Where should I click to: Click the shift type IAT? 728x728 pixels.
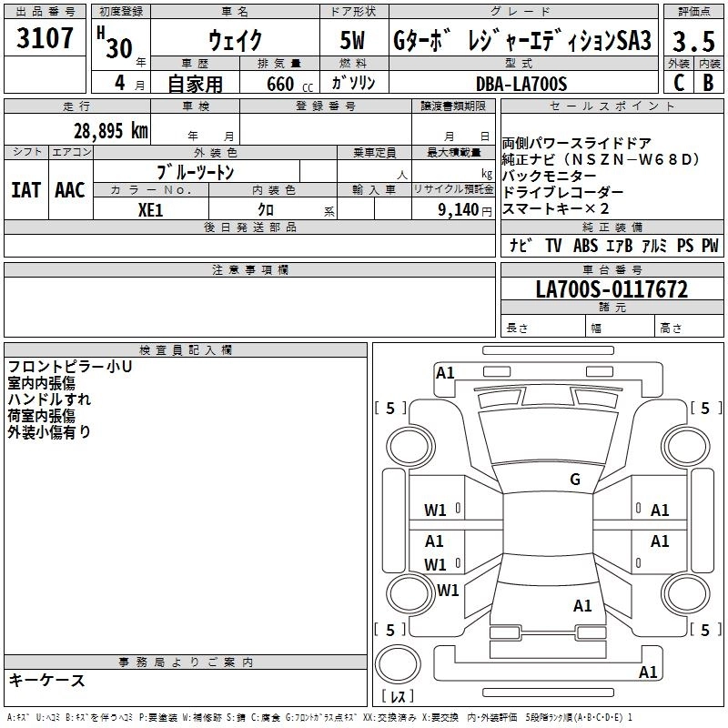pyautogui.click(x=26, y=190)
